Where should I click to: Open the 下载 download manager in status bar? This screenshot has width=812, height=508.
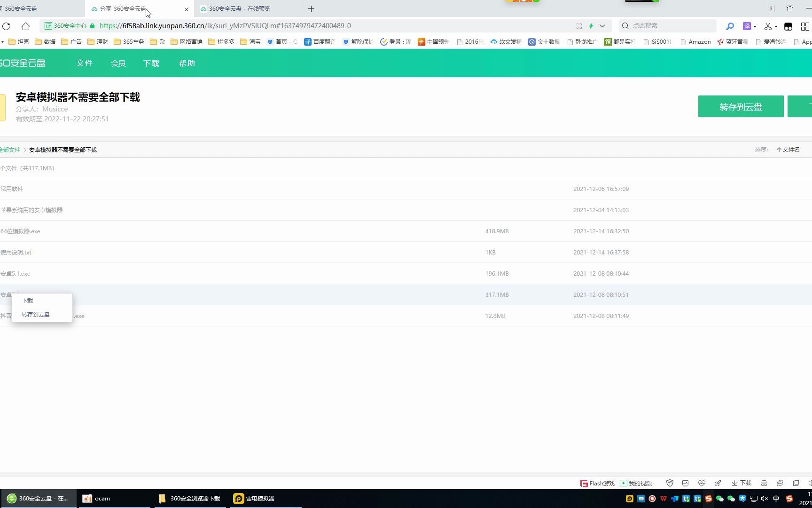tap(742, 483)
